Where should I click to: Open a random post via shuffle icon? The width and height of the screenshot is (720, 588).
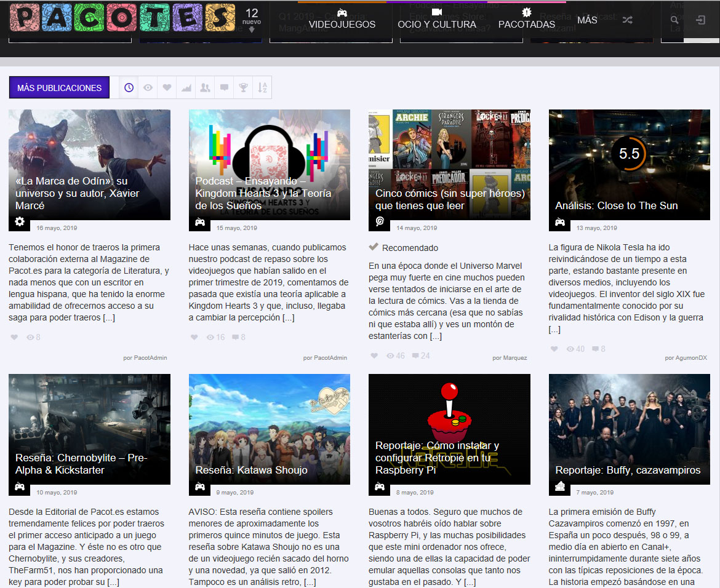point(627,20)
